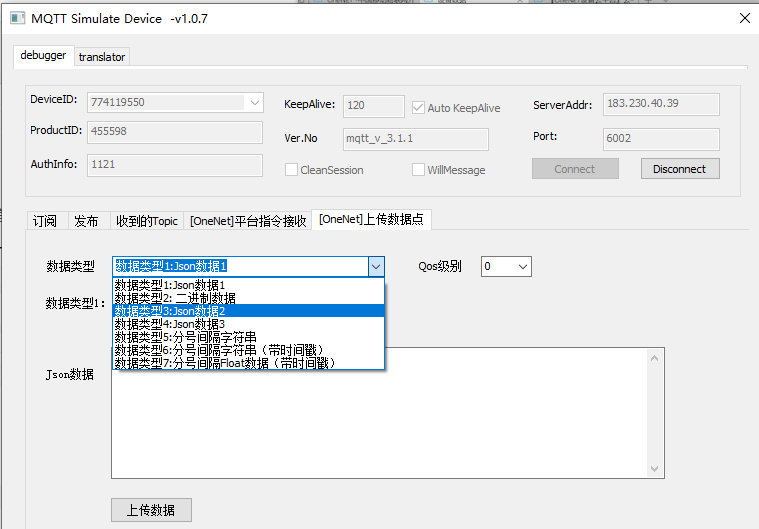
Task: Enable the WillMessage checkbox
Action: [418, 170]
